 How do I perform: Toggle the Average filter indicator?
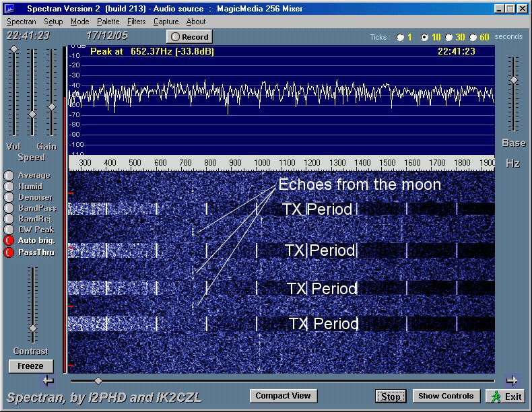[9, 176]
